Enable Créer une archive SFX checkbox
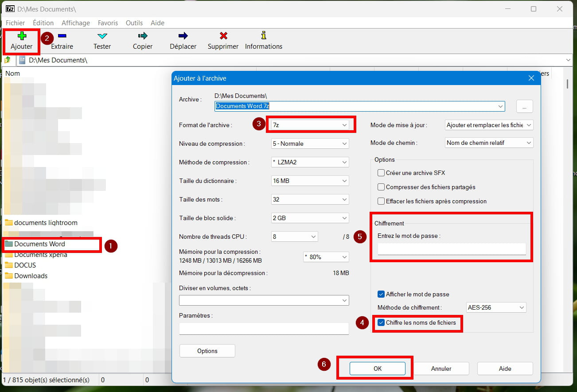577x392 pixels. [x=381, y=173]
